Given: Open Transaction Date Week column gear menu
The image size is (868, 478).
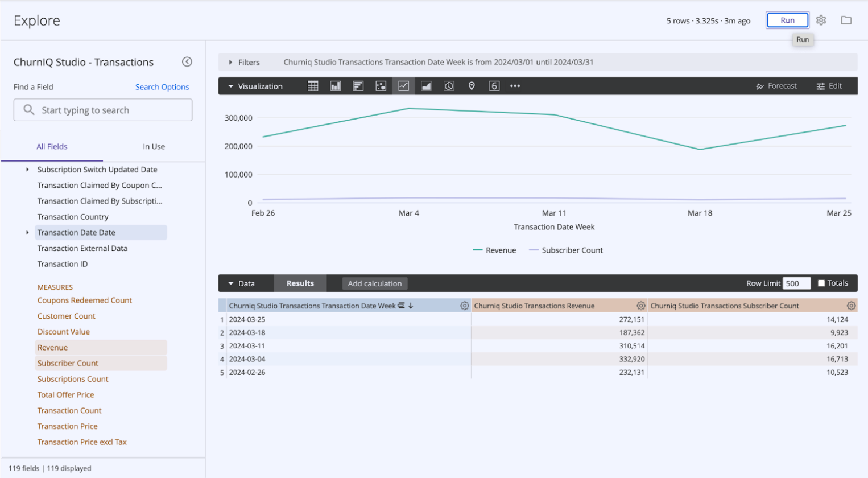Looking at the screenshot, I should (464, 306).
